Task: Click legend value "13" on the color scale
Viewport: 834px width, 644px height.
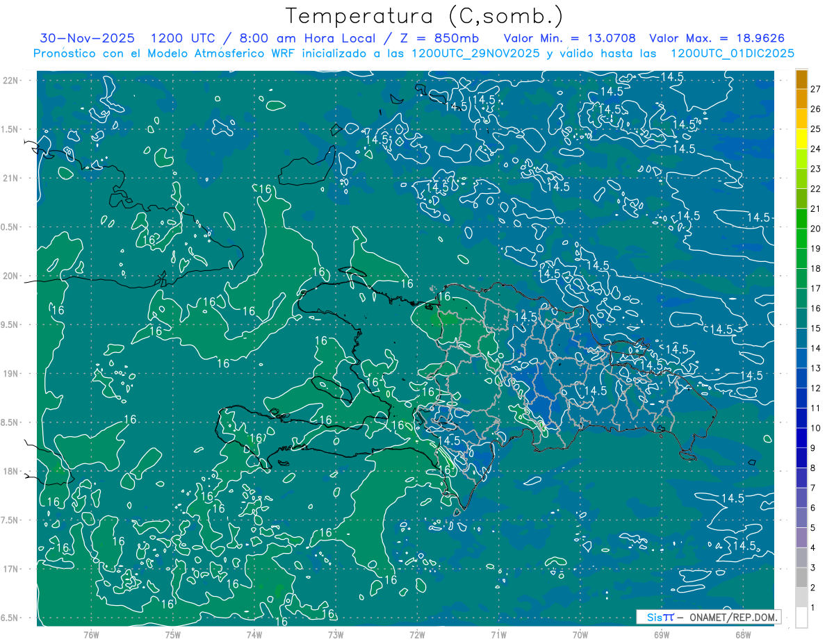Action: 816,368
